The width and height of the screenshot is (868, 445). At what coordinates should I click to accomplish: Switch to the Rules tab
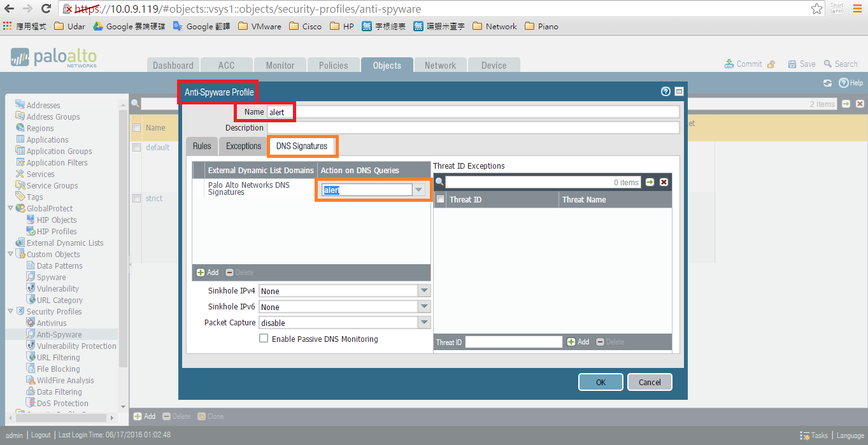202,146
